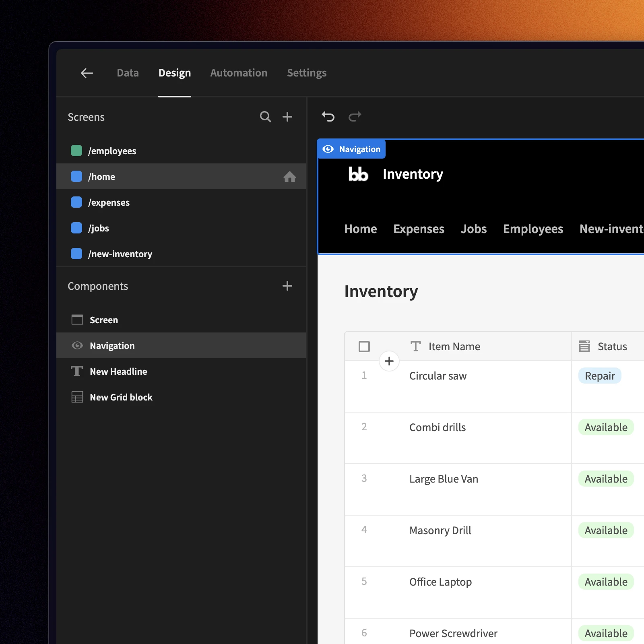
Task: Open the Expenses navigation link
Action: tap(419, 229)
